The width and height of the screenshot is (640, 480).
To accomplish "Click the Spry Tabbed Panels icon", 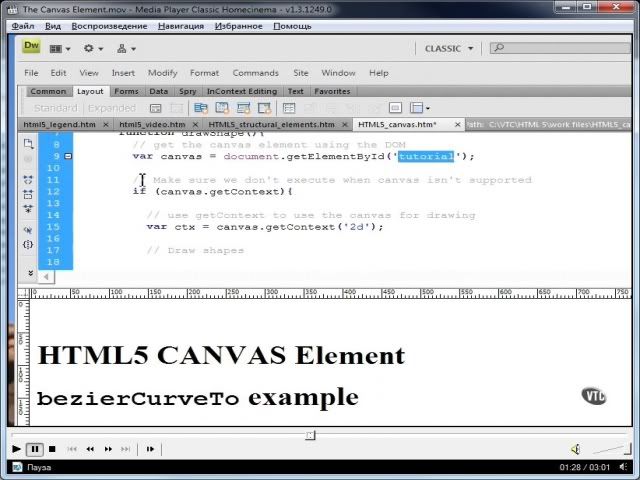I will [x=222, y=108].
